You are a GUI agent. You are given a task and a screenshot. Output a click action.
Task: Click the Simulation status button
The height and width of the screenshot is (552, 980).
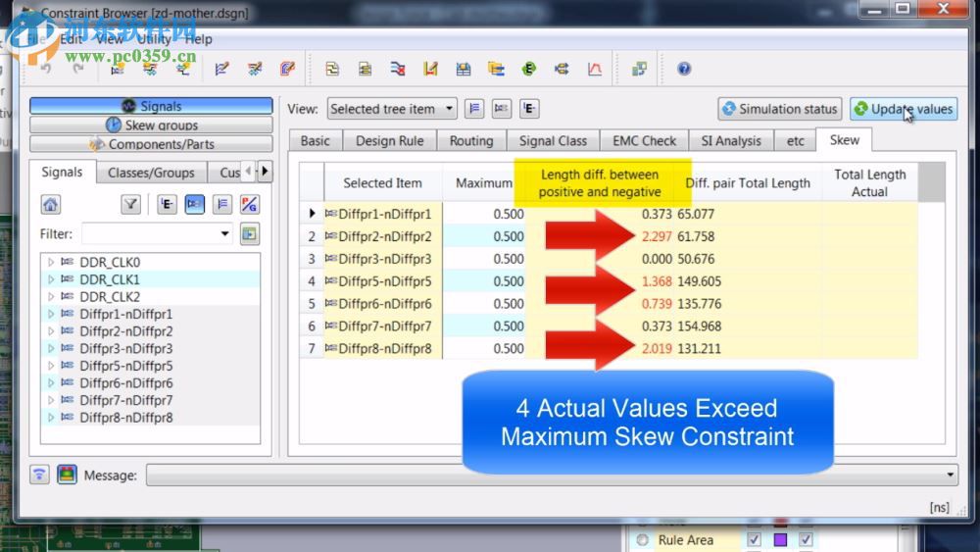pyautogui.click(x=780, y=109)
